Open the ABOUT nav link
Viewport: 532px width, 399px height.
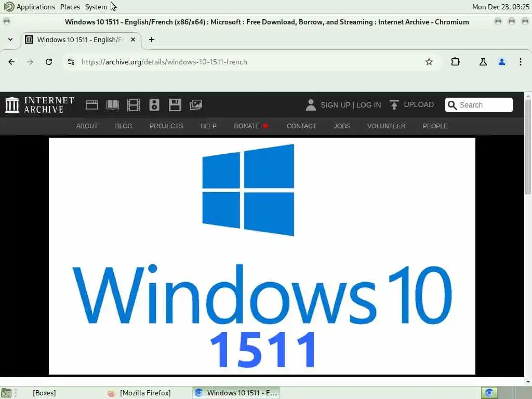(x=87, y=126)
